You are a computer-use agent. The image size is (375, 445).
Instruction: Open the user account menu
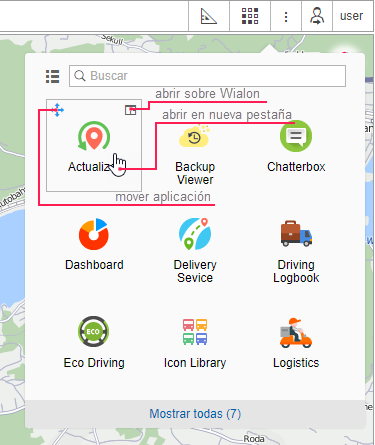pos(351,16)
